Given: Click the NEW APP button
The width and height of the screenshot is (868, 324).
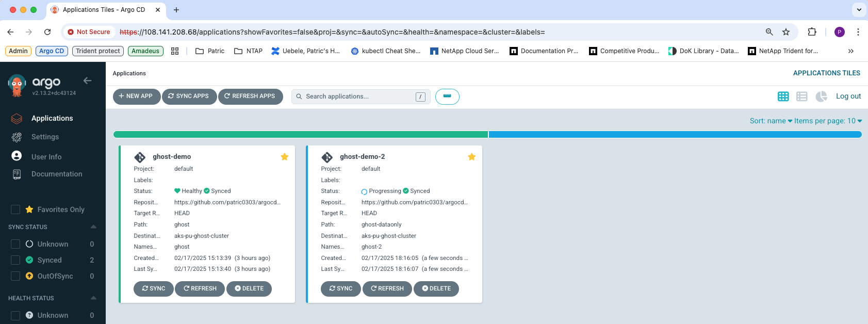Looking at the screenshot, I should [136, 96].
